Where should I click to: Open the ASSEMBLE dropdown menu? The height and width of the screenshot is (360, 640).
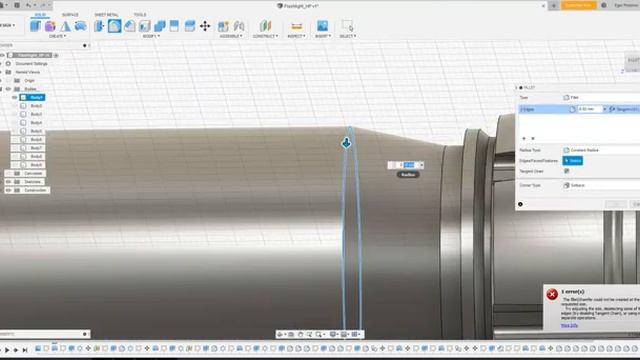[x=231, y=36]
